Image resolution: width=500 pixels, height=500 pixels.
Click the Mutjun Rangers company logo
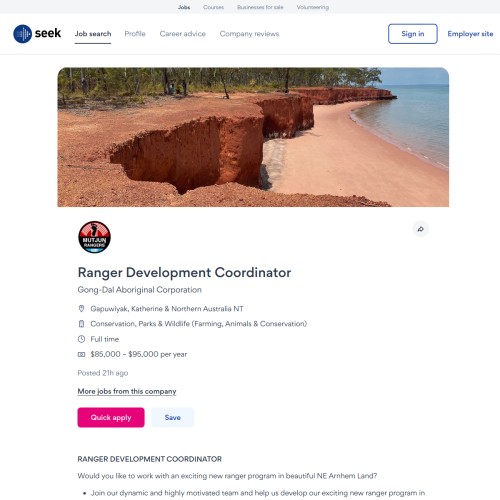point(94,237)
